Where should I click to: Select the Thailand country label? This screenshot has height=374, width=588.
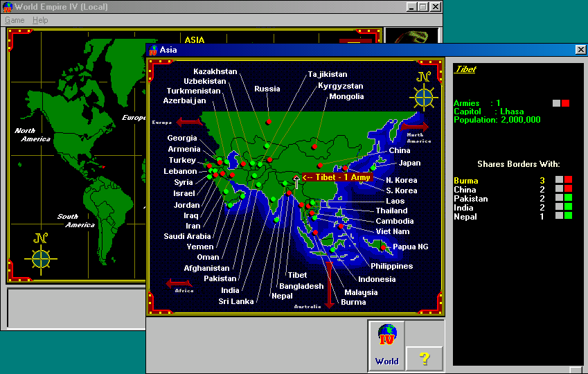391,211
